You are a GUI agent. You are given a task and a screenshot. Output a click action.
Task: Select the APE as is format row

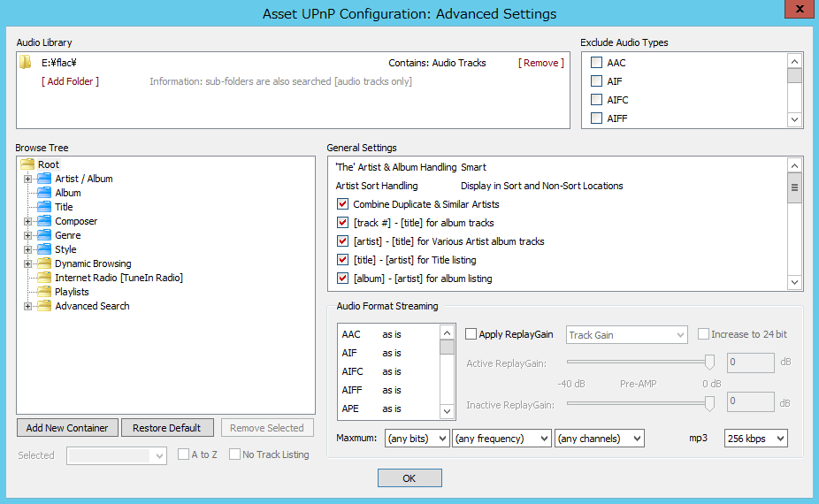pos(389,409)
